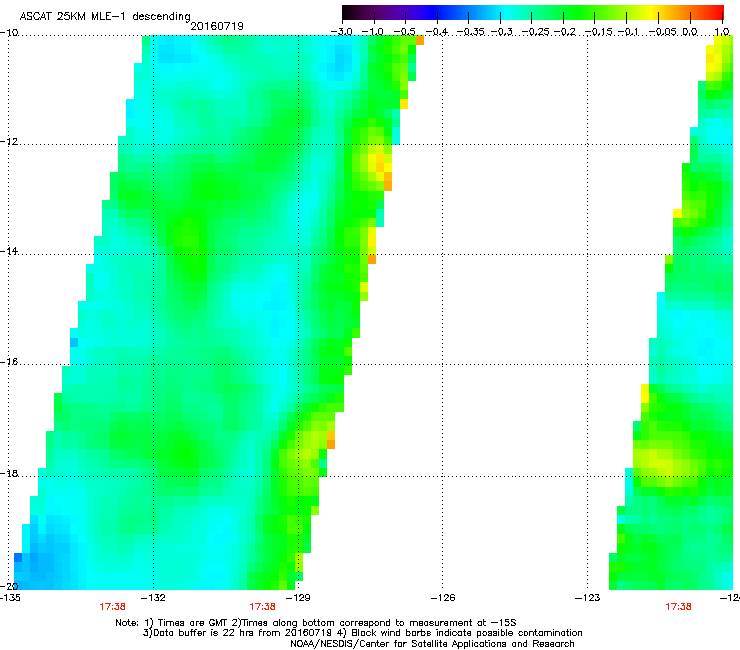Click the leftmost red 17:38 time label
740x650 pixels.
pyautogui.click(x=112, y=607)
